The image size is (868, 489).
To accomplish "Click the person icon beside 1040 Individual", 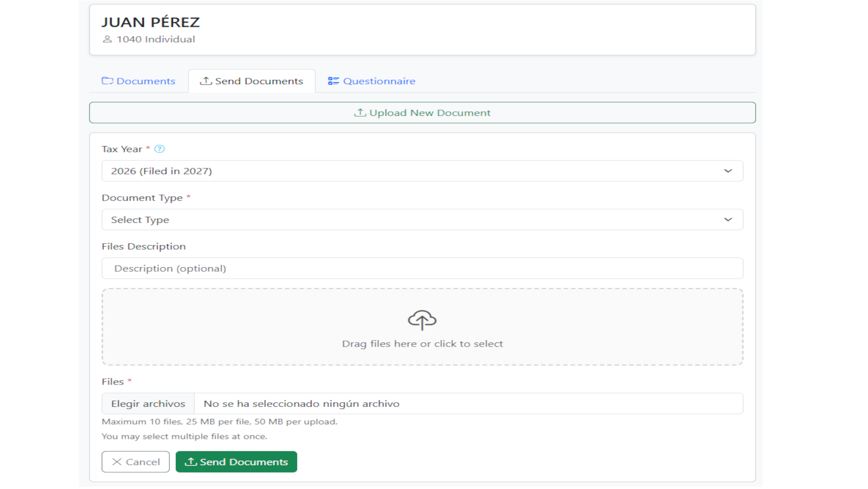I will (107, 39).
